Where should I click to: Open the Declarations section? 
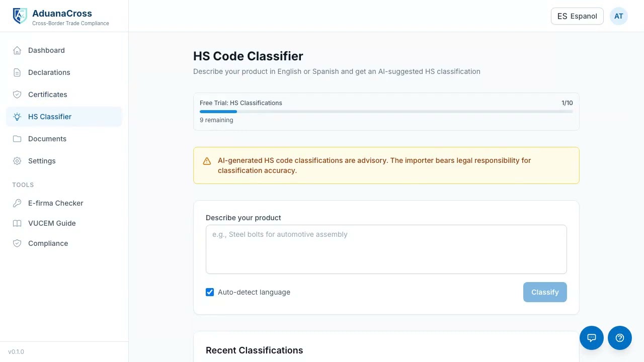tap(64, 72)
